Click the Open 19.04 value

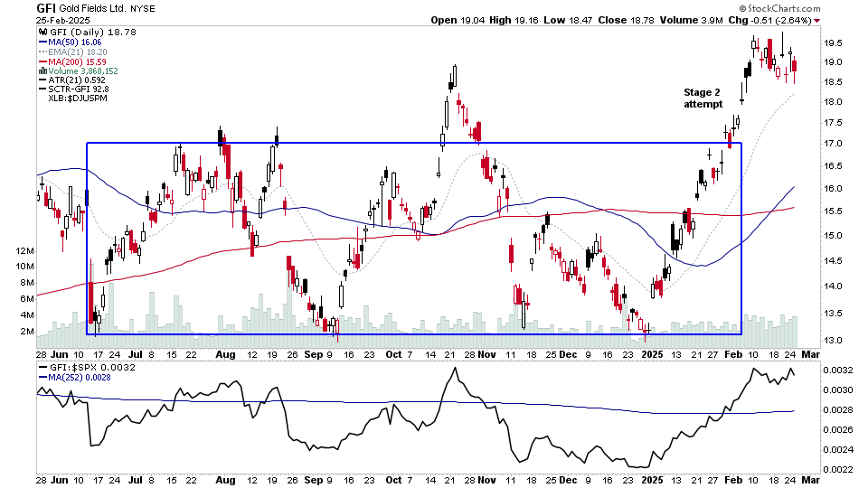coord(458,21)
